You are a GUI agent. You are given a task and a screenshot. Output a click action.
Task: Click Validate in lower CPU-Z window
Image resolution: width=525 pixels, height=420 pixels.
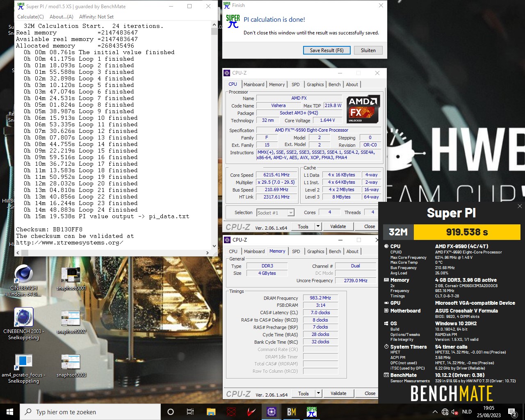338,393
